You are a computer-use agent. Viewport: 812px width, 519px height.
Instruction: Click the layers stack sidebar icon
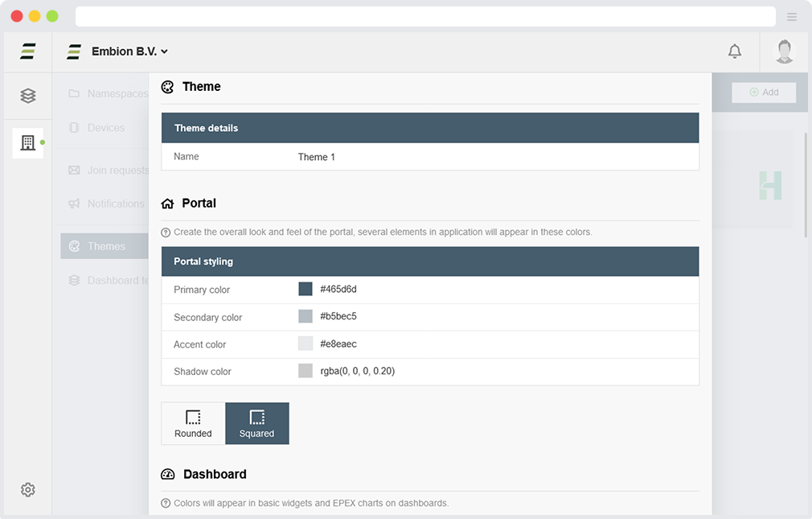pyautogui.click(x=28, y=96)
